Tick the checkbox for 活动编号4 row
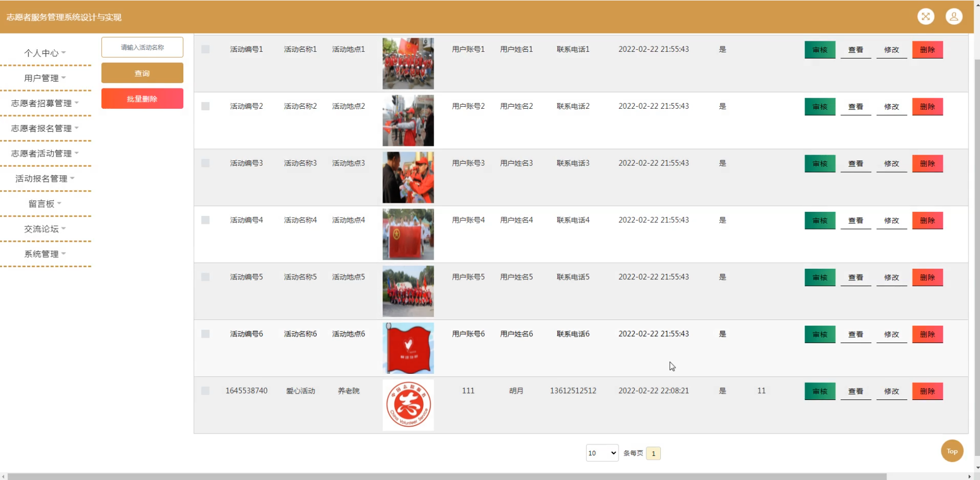Screen dimensions: 980x480 tap(205, 220)
